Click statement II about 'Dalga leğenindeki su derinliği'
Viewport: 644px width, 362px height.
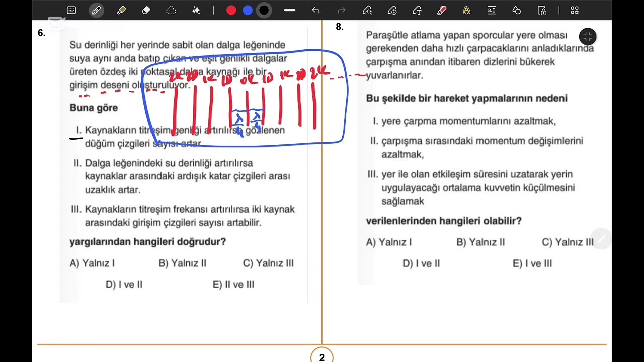click(182, 176)
